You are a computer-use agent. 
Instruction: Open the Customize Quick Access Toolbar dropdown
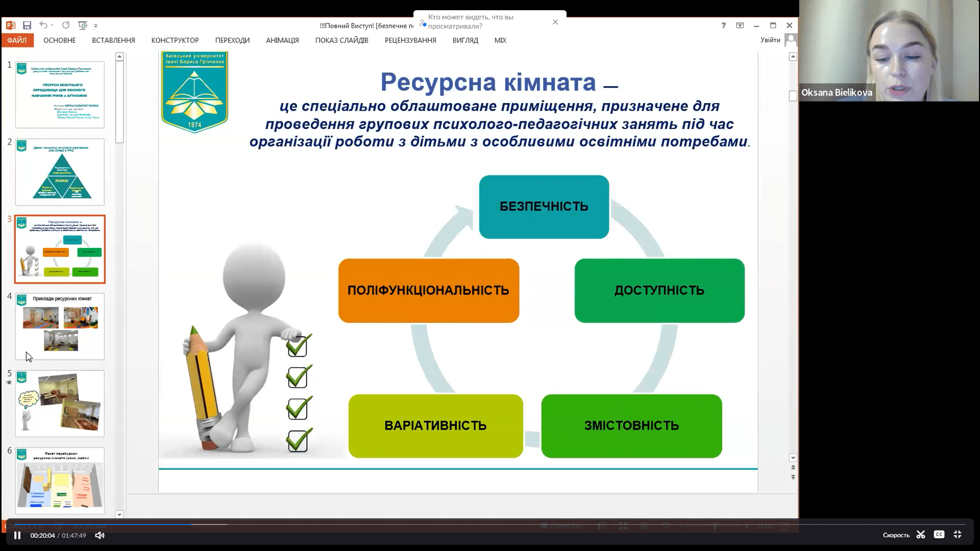(x=96, y=25)
